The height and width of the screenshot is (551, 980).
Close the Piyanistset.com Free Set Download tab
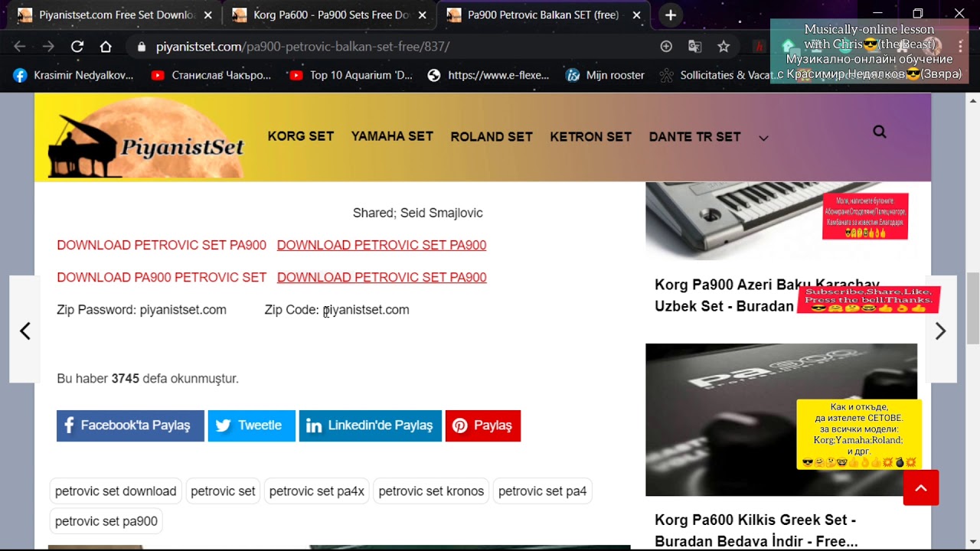point(208,15)
